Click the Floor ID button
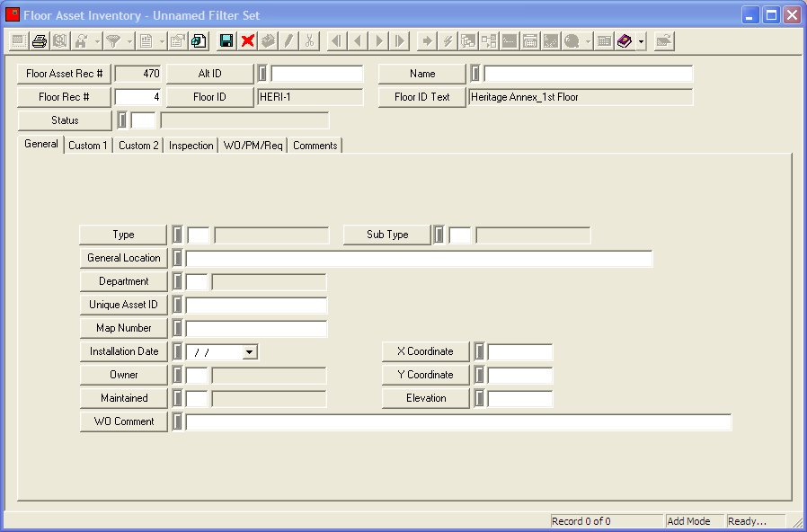This screenshot has width=807, height=532. [x=210, y=97]
